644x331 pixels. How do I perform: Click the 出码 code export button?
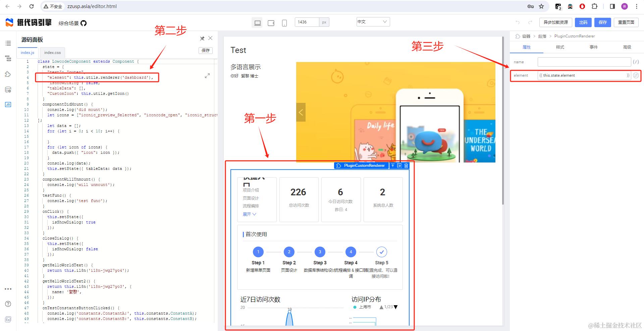tap(583, 22)
